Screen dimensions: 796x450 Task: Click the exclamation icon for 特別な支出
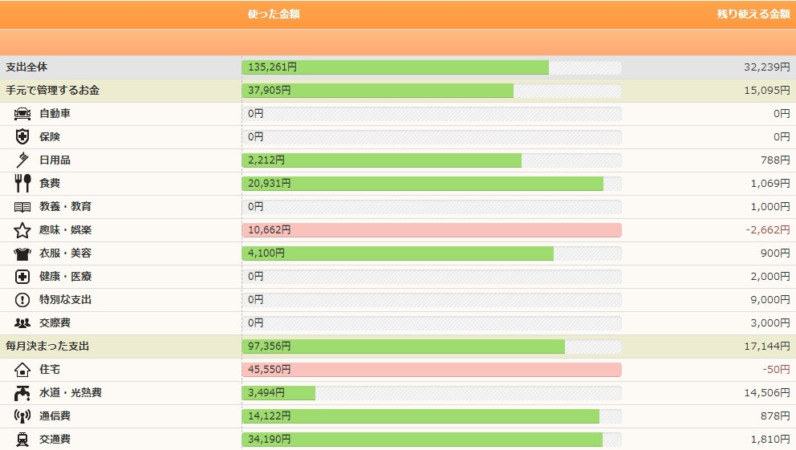coord(22,300)
